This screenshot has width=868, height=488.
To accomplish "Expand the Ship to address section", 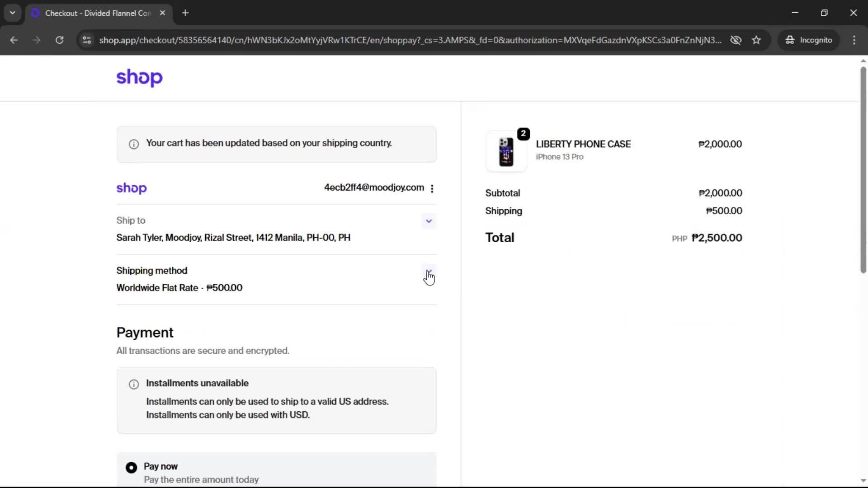I will (429, 221).
